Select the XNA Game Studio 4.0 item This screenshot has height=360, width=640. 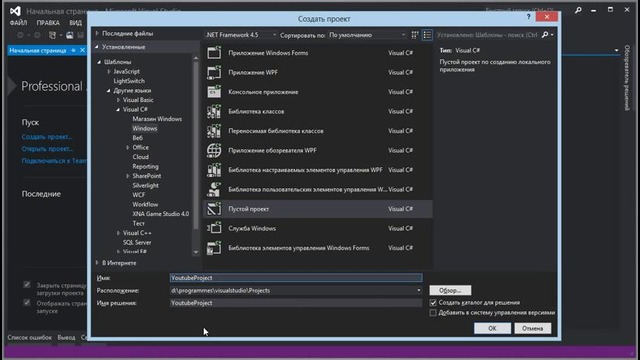(x=161, y=214)
